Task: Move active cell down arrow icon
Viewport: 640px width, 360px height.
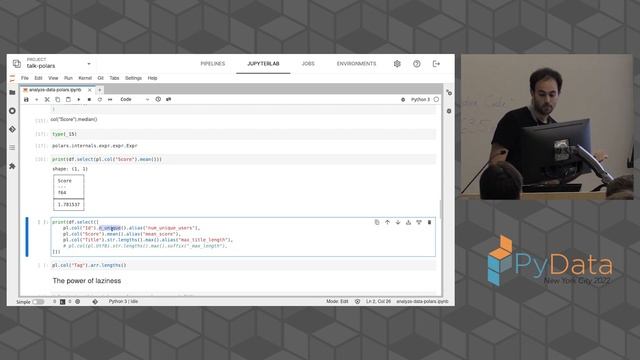Action: pyautogui.click(x=398, y=222)
